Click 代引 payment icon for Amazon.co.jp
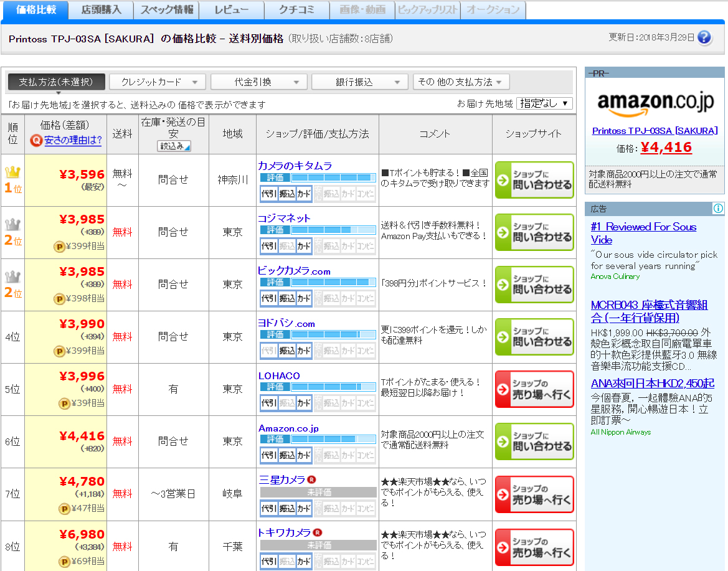The image size is (728, 571). click(269, 455)
